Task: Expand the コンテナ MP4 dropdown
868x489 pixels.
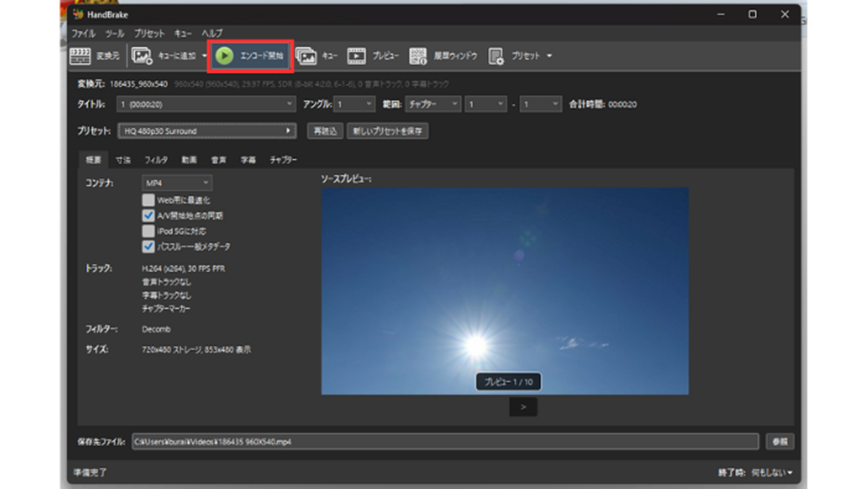Action: click(x=177, y=183)
